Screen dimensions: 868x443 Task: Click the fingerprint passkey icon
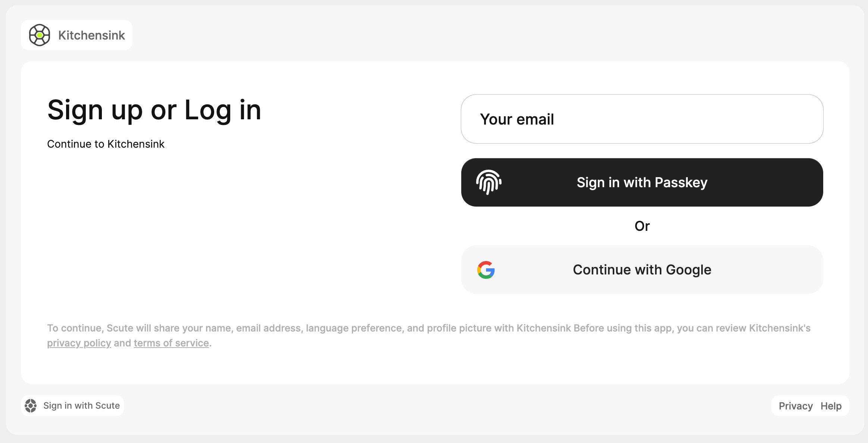pos(488,182)
